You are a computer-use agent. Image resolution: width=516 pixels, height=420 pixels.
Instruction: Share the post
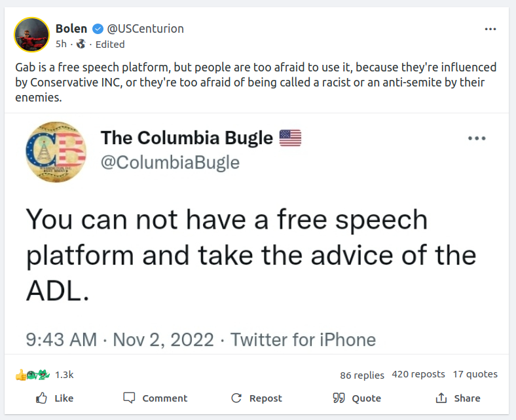pyautogui.click(x=458, y=398)
